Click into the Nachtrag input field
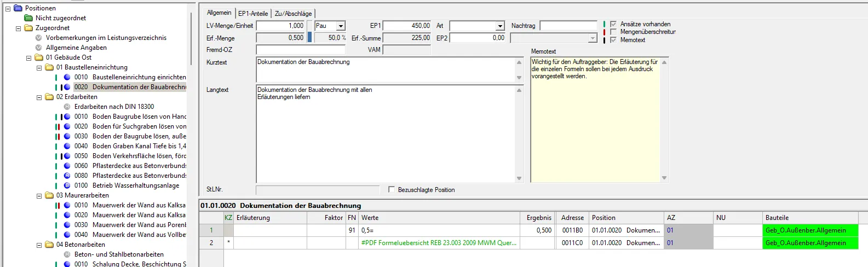868x267 pixels. (568, 26)
